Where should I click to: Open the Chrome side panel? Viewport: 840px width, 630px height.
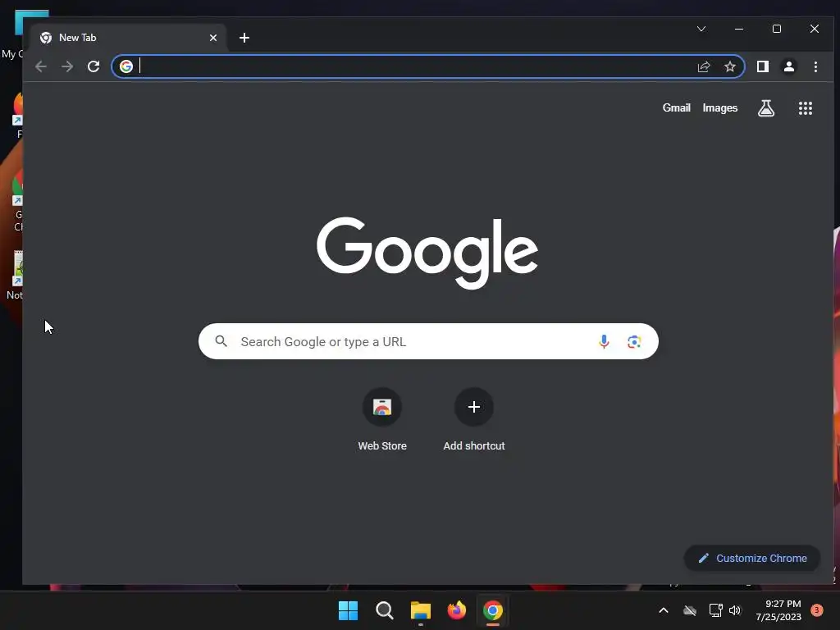tap(763, 66)
